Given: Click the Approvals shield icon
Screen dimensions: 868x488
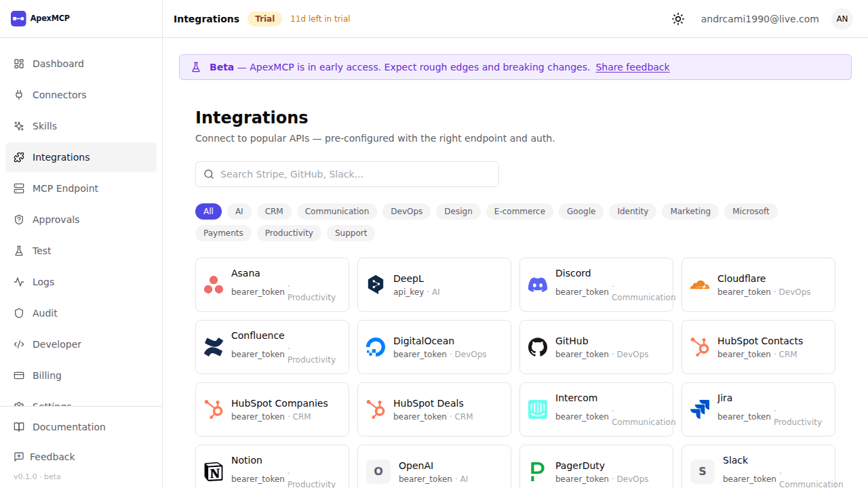Looking at the screenshot, I should tap(19, 220).
